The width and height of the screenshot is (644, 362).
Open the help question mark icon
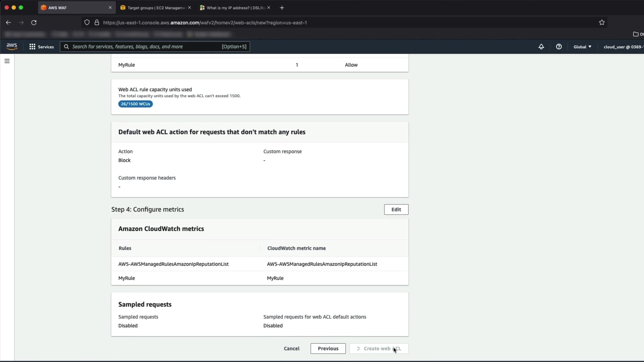coord(559,47)
